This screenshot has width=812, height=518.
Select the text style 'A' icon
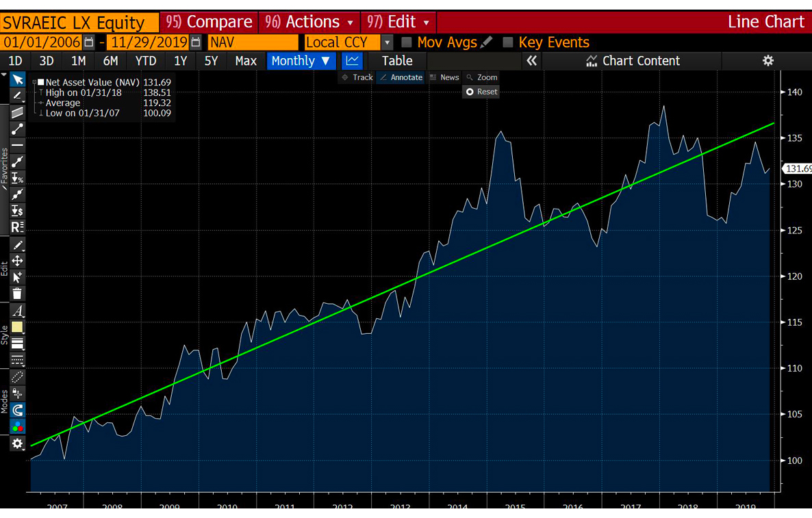[18, 311]
